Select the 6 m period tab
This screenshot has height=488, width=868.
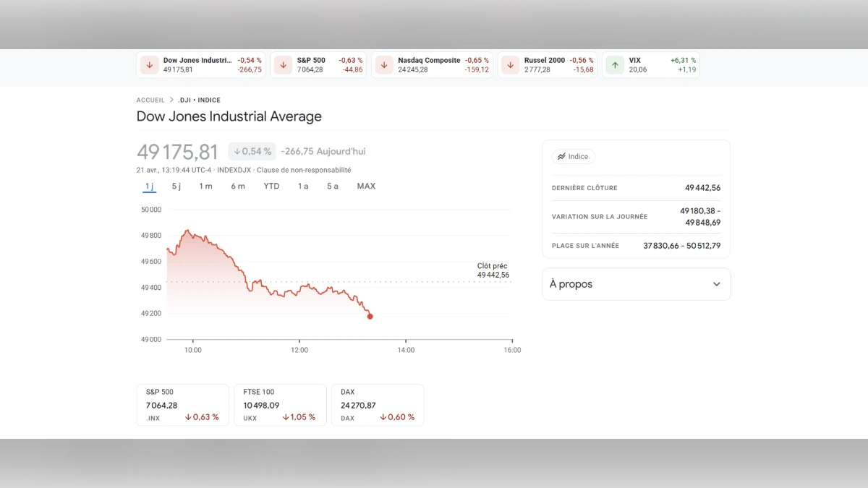click(x=238, y=186)
